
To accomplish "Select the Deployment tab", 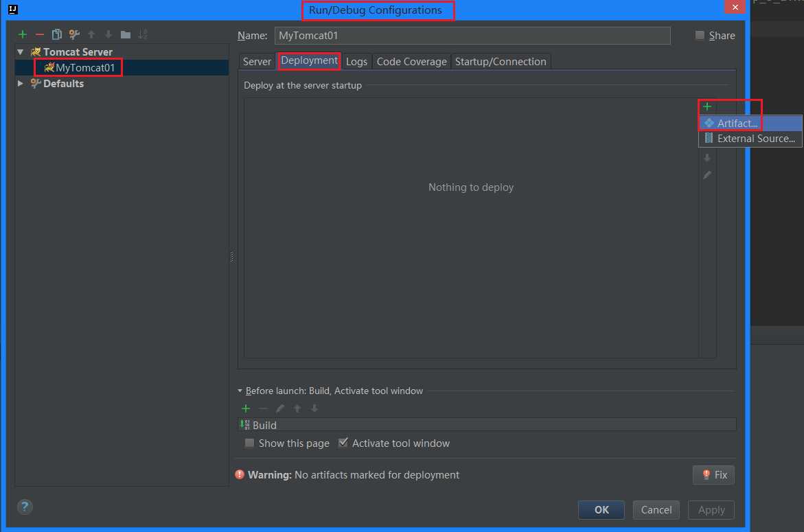I will (309, 60).
